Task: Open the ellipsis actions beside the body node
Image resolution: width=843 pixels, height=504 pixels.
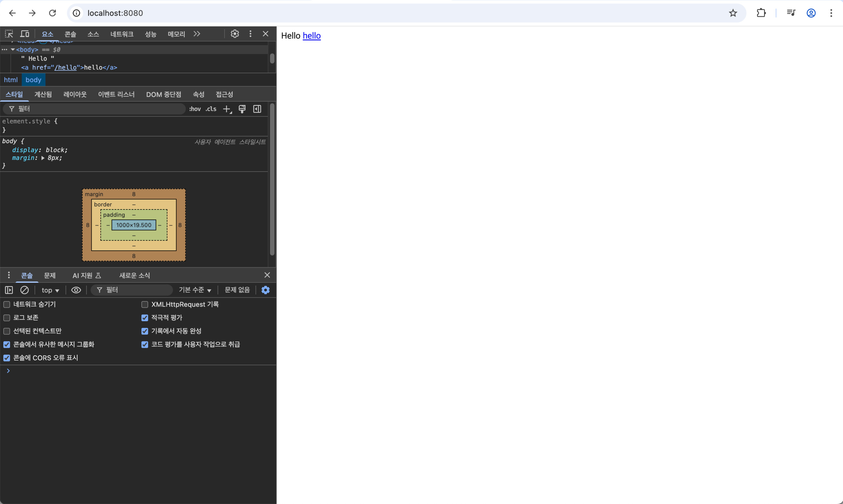Action: pos(4,50)
